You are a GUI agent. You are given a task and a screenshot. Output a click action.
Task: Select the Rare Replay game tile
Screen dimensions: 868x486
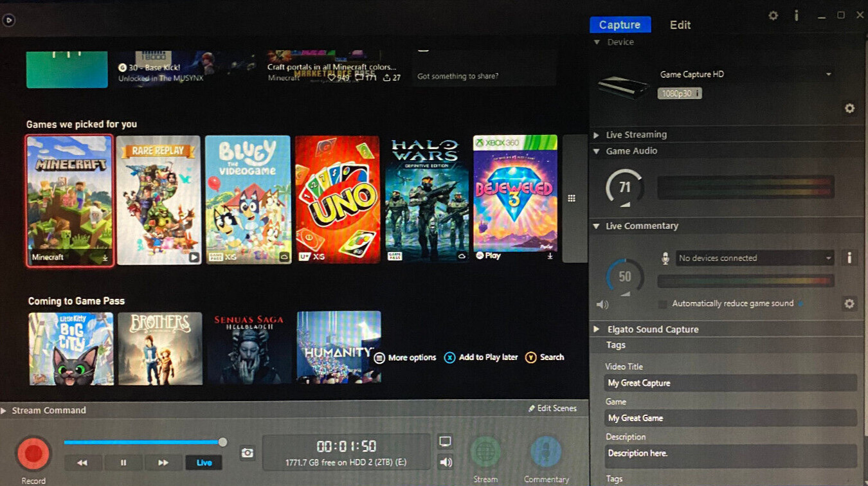pos(159,200)
